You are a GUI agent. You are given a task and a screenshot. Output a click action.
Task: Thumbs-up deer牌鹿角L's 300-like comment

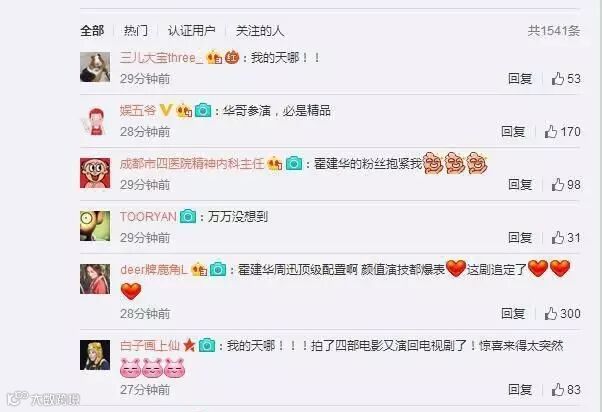(551, 314)
